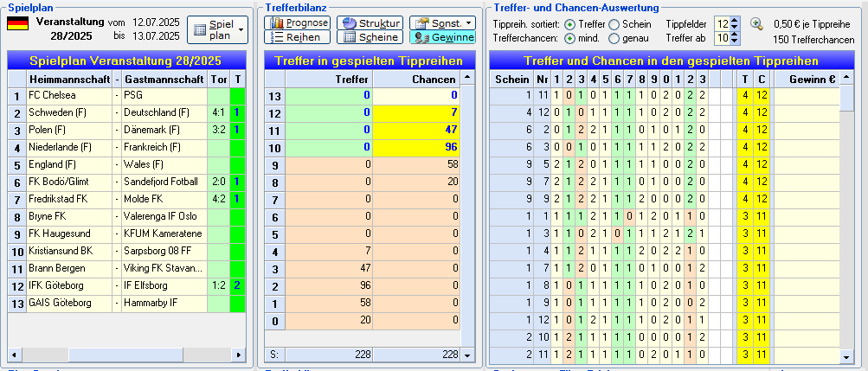Click the Sarpsborg 08 FF cell

(164, 251)
